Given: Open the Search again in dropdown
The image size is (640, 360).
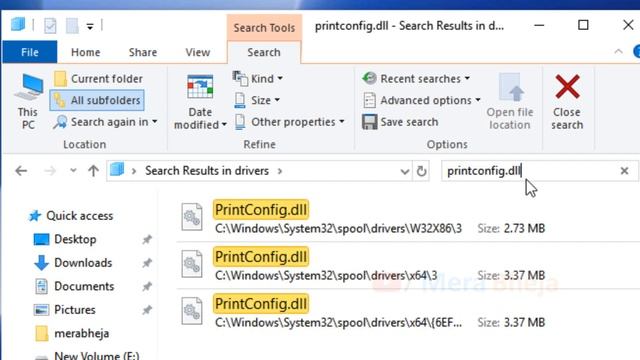Looking at the screenshot, I should click(x=105, y=122).
